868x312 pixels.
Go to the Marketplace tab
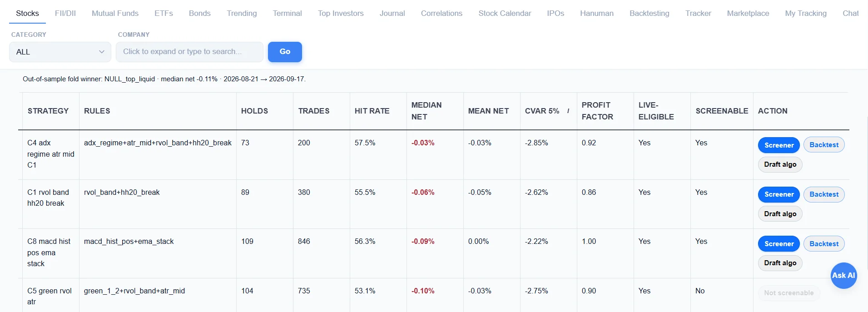tap(748, 13)
